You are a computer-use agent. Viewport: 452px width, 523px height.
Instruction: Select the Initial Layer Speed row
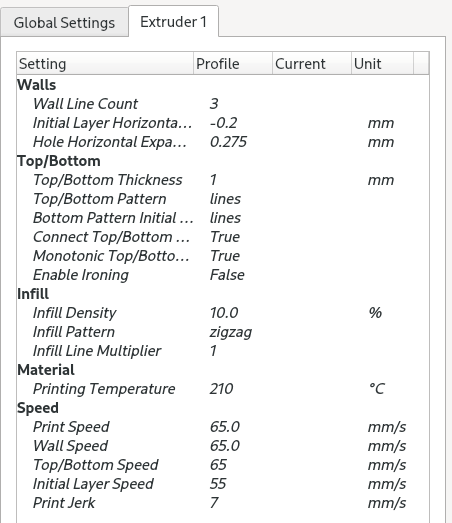coord(223,484)
